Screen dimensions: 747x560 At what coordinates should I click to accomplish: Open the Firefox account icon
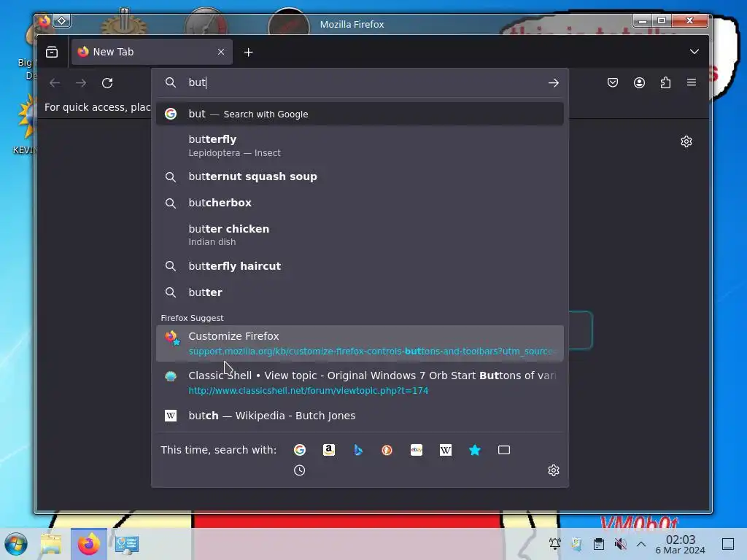pyautogui.click(x=639, y=82)
